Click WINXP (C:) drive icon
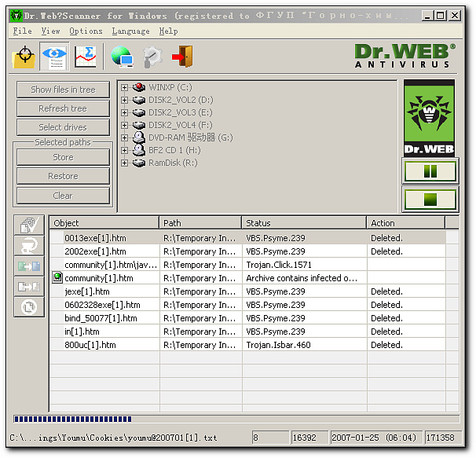The height and width of the screenshot is (458, 476). (x=139, y=87)
